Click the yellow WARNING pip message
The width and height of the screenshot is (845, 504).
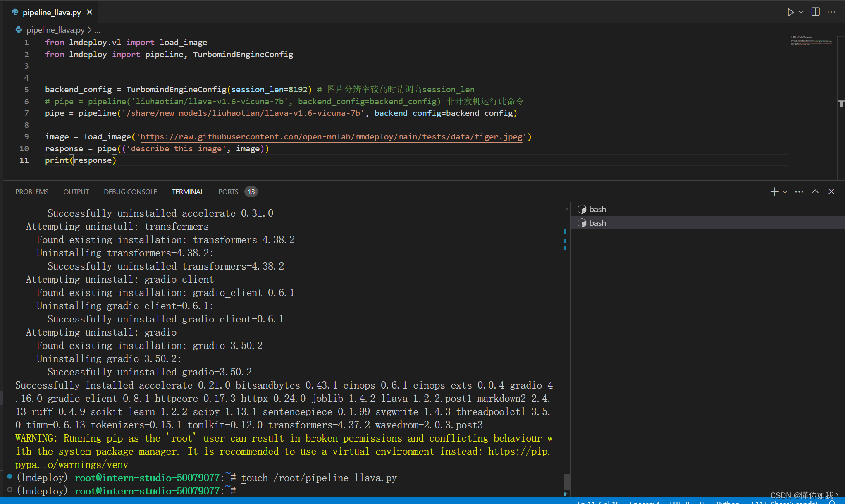(x=284, y=451)
